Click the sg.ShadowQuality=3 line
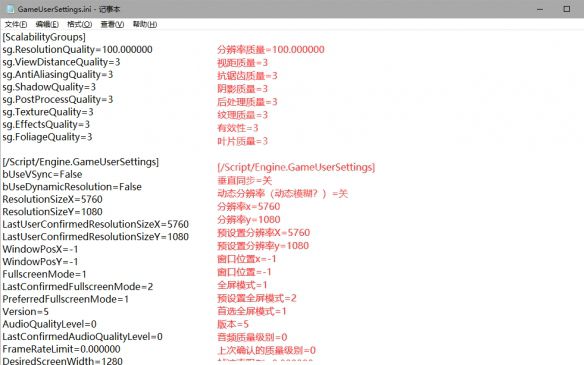Screen dimensions: 584x365 [x=49, y=87]
